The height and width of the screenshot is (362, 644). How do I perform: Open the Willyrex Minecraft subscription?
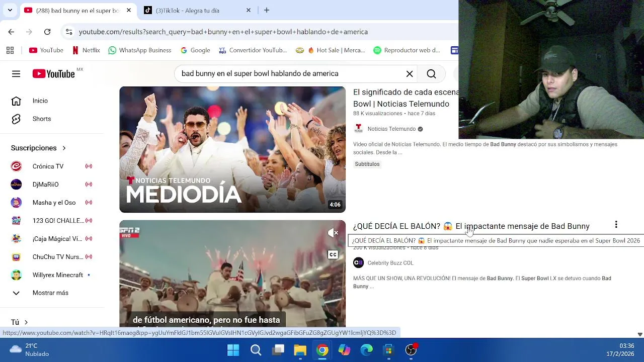(52, 275)
